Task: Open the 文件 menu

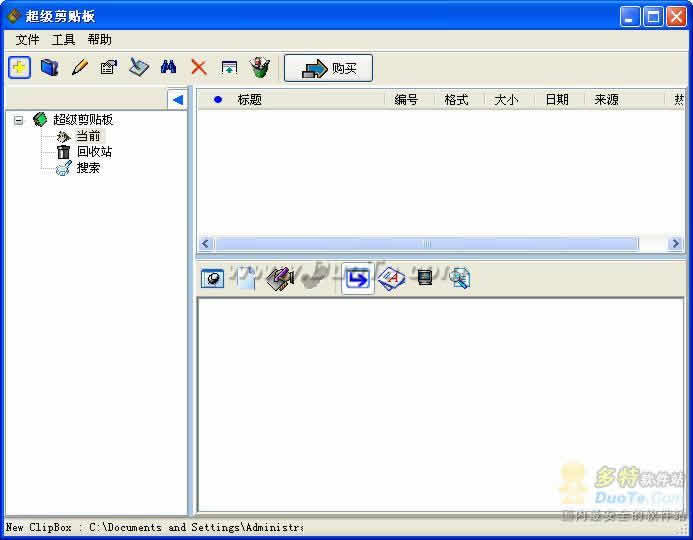Action: tap(27, 40)
